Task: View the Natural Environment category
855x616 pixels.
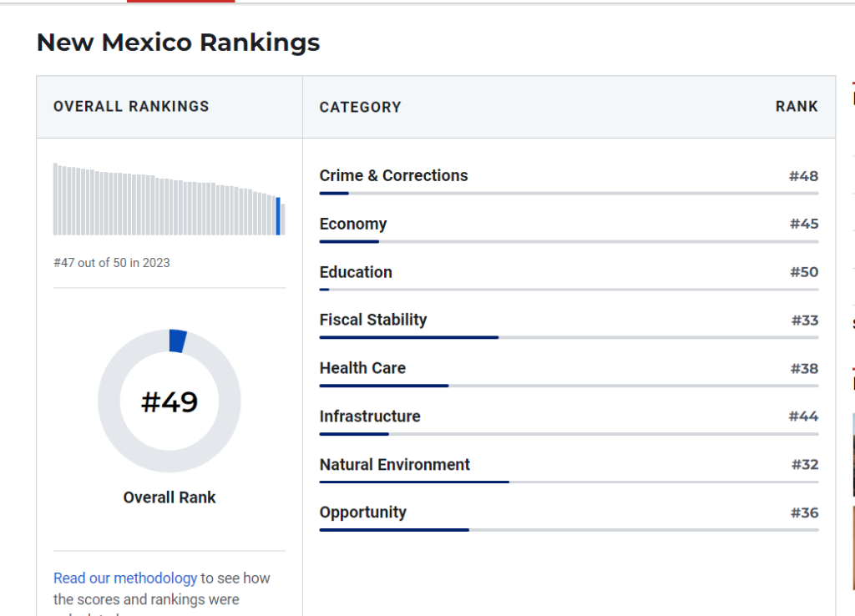Action: tap(394, 464)
